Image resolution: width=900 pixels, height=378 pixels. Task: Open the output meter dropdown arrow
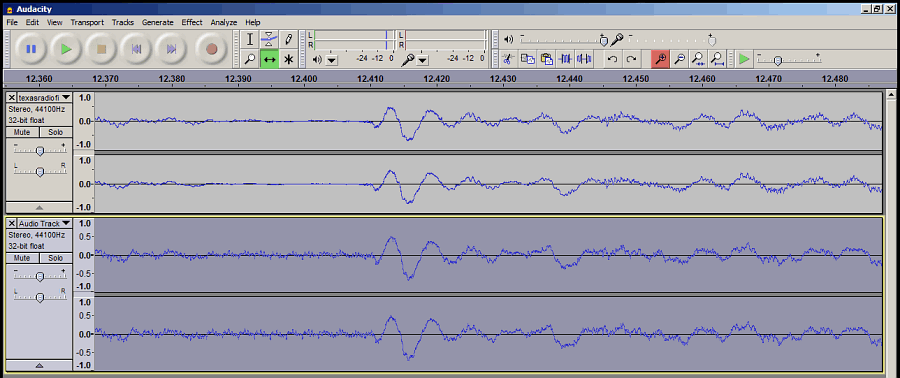[332, 60]
